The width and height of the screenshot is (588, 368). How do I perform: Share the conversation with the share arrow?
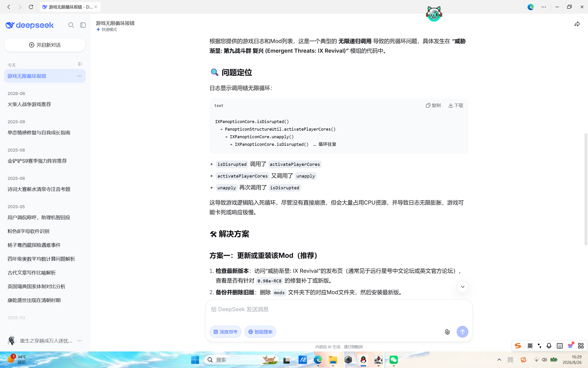[x=577, y=24]
